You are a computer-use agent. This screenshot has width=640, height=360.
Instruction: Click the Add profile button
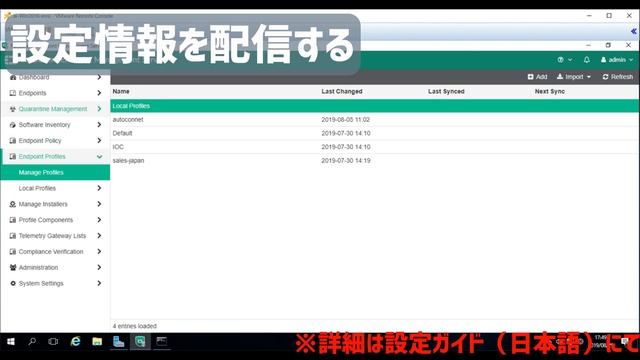point(537,77)
